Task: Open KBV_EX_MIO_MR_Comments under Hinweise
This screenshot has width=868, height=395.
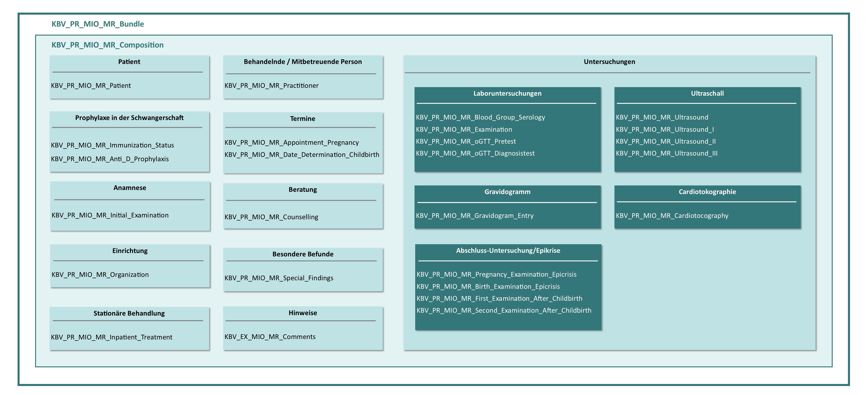Action: pos(270,337)
